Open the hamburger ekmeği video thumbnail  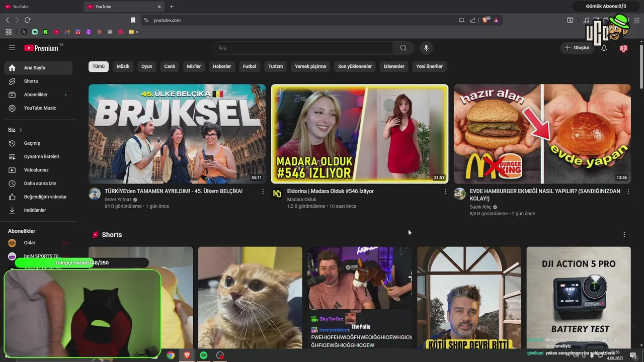coord(542,134)
